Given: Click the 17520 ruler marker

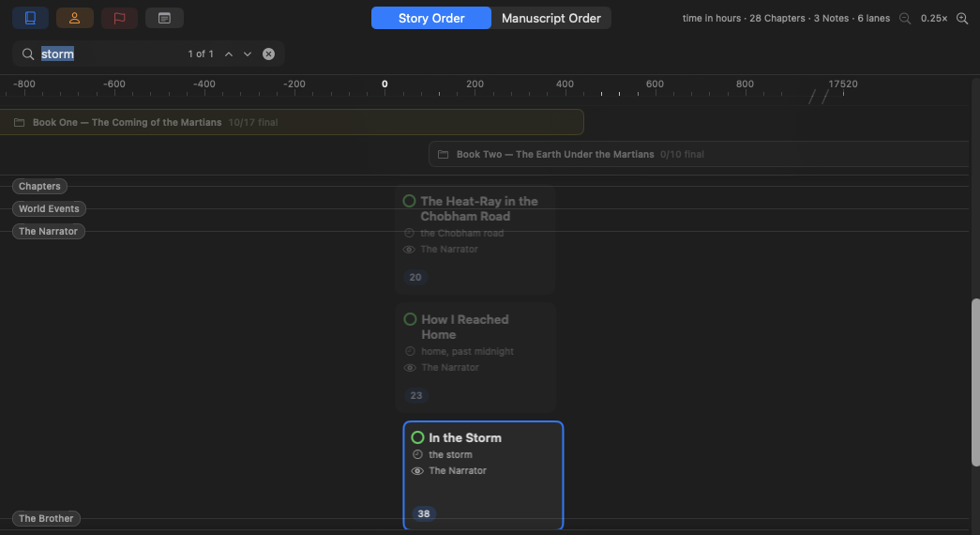Looking at the screenshot, I should tap(843, 84).
